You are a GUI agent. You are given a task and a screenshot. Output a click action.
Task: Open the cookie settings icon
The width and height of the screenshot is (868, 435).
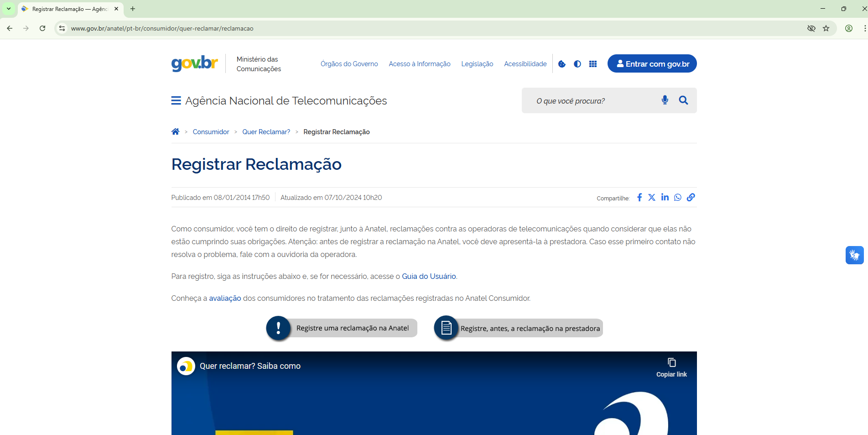pos(561,63)
